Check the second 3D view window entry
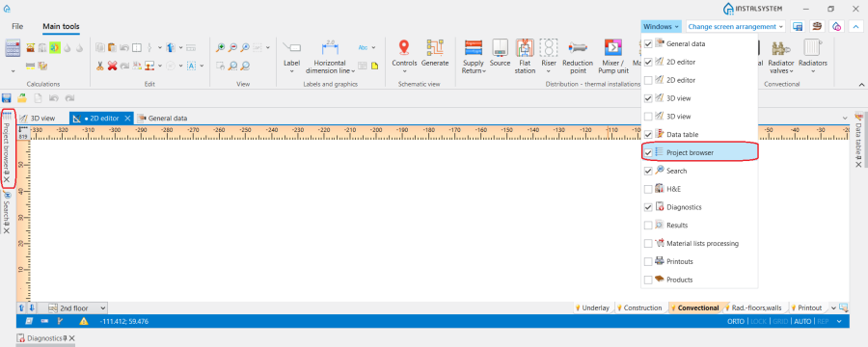The height and width of the screenshot is (347, 868). pos(648,117)
